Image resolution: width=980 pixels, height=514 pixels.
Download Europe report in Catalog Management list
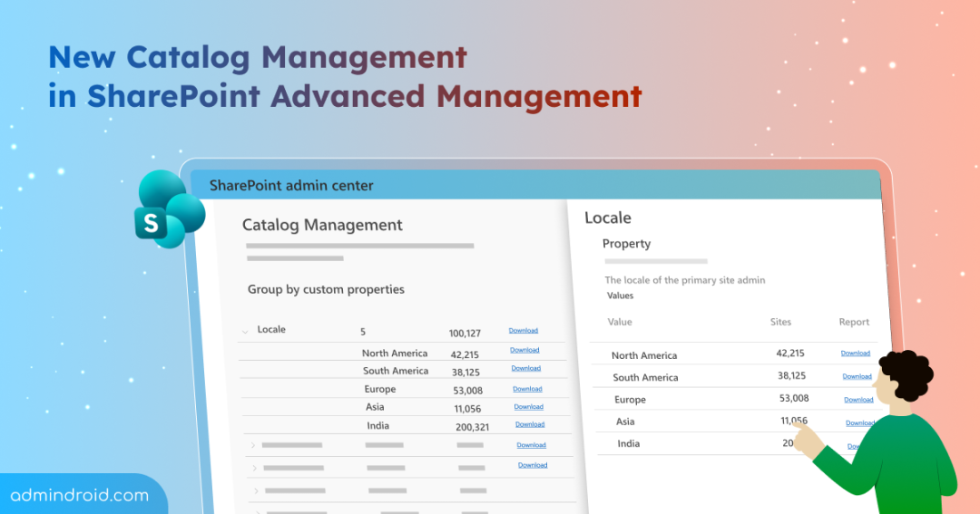click(x=527, y=389)
